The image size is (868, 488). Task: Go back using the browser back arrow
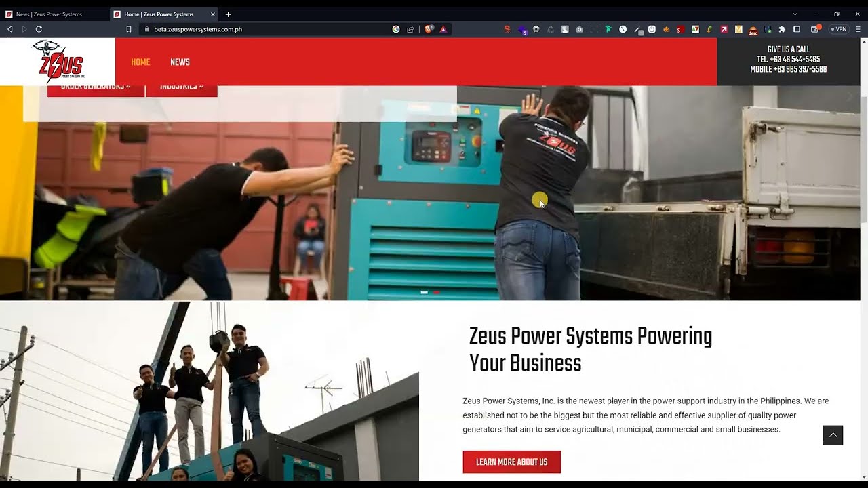10,29
